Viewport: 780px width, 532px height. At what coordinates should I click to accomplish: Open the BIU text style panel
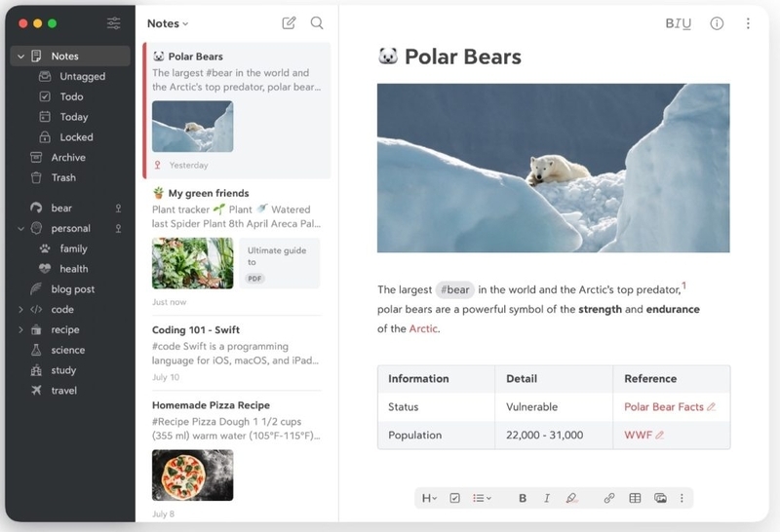pos(678,23)
